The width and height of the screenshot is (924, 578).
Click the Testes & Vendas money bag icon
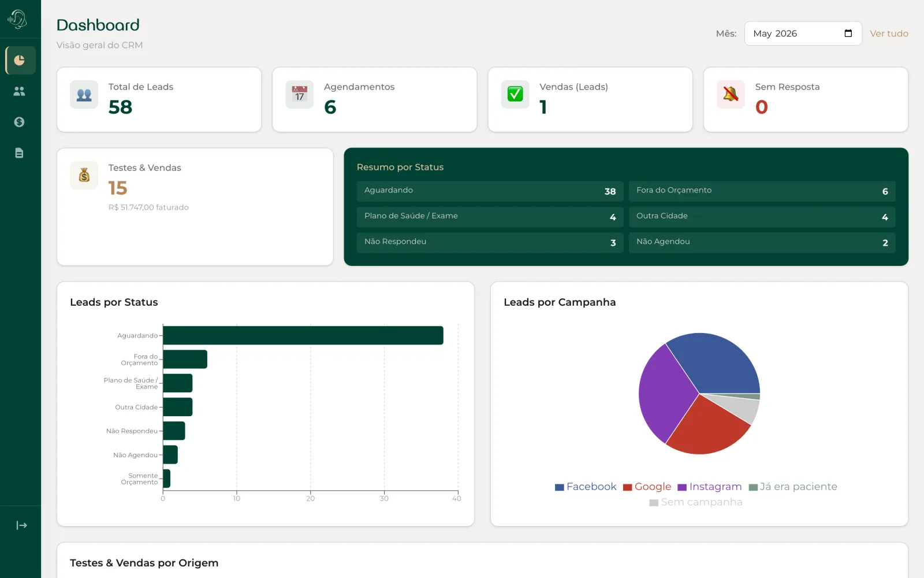[84, 176]
